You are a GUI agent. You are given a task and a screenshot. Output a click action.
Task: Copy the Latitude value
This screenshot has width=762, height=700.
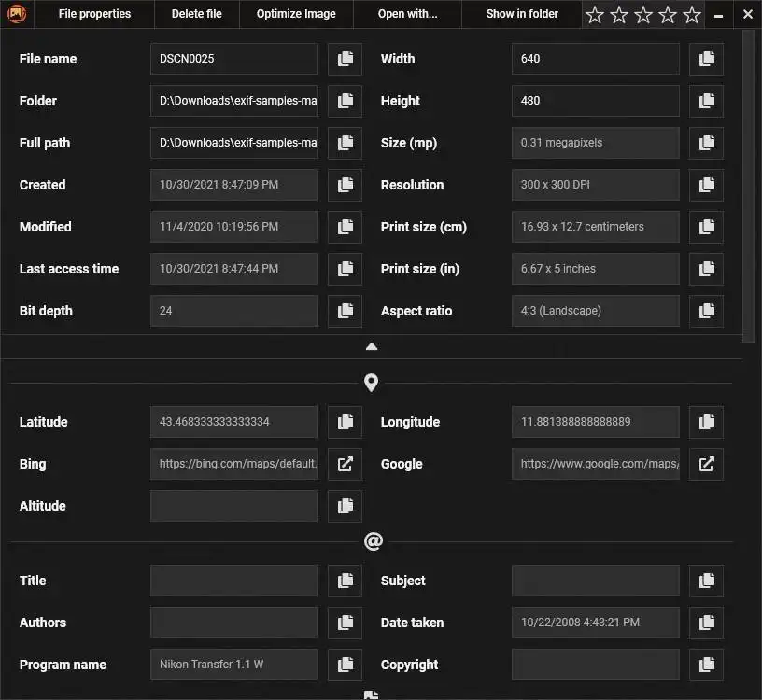point(345,422)
